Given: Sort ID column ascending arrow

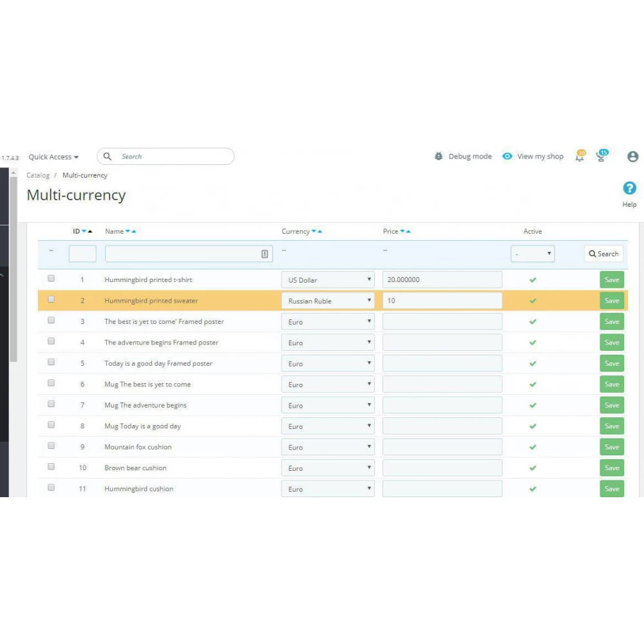Looking at the screenshot, I should tap(90, 231).
